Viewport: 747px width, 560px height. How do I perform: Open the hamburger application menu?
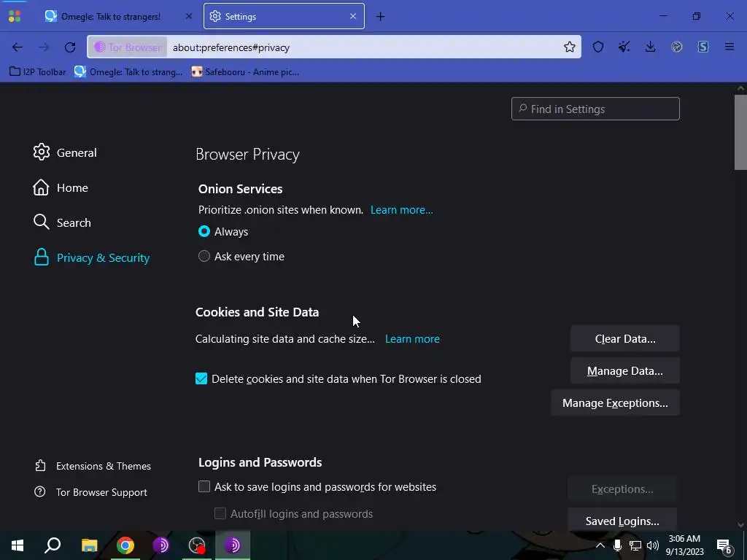[729, 47]
